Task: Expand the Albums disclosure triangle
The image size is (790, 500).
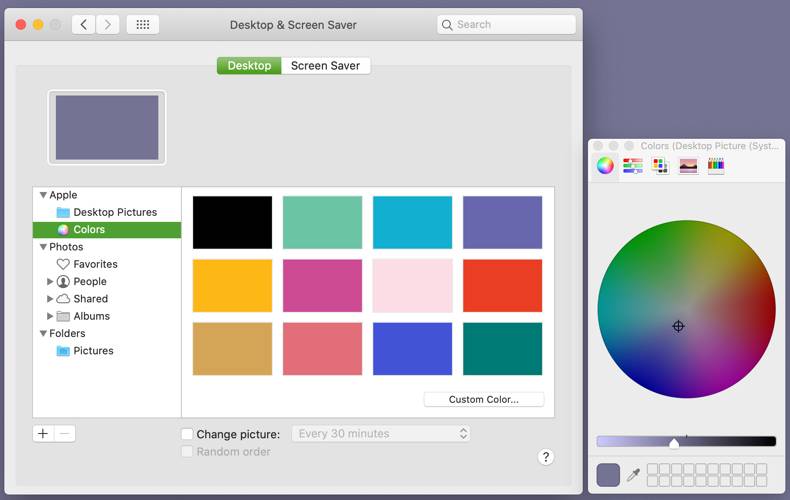Action: point(50,316)
